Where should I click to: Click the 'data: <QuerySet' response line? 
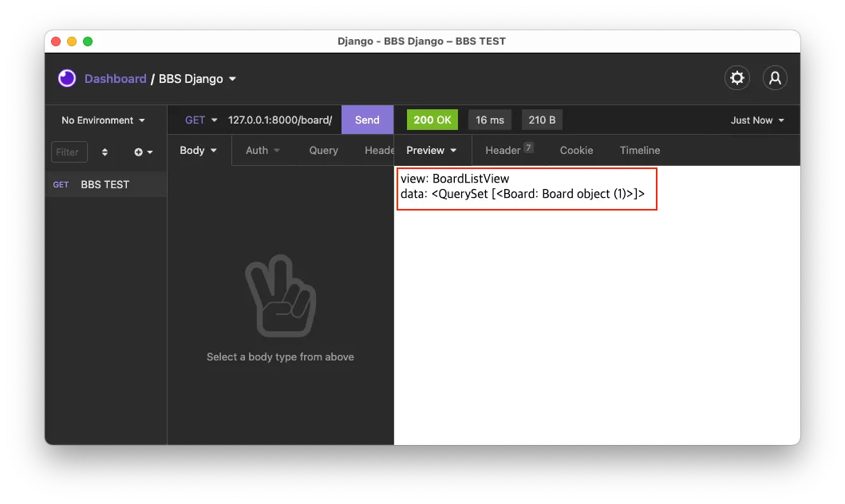[522, 194]
